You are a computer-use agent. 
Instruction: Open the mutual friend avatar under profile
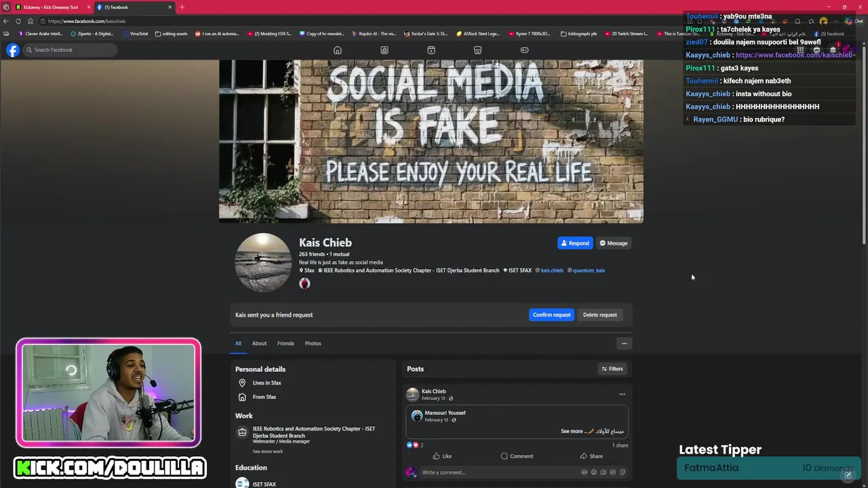pyautogui.click(x=304, y=283)
